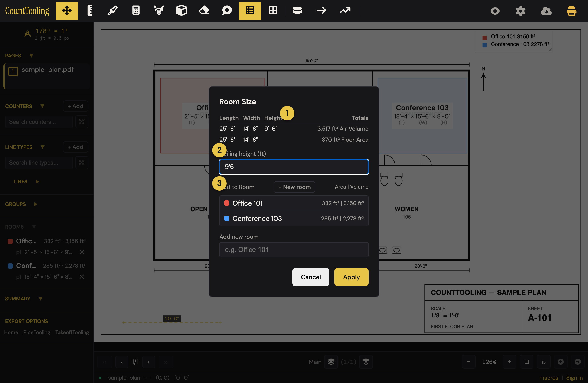Zoom in with plus button
This screenshot has height=383, width=588.
[x=509, y=362]
